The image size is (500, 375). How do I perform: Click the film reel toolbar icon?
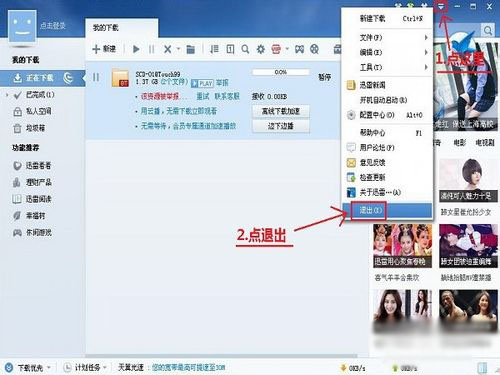click(x=314, y=49)
